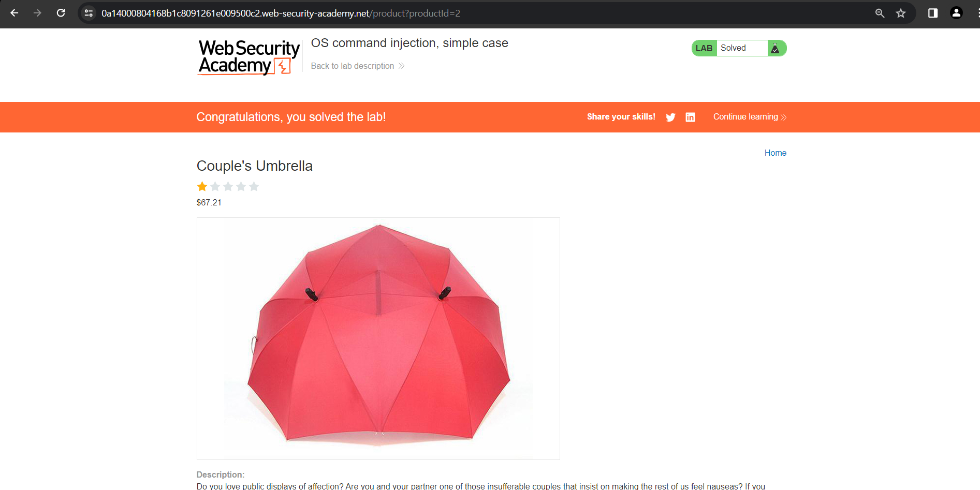Click the green LAB Solved status badge

[x=739, y=48]
